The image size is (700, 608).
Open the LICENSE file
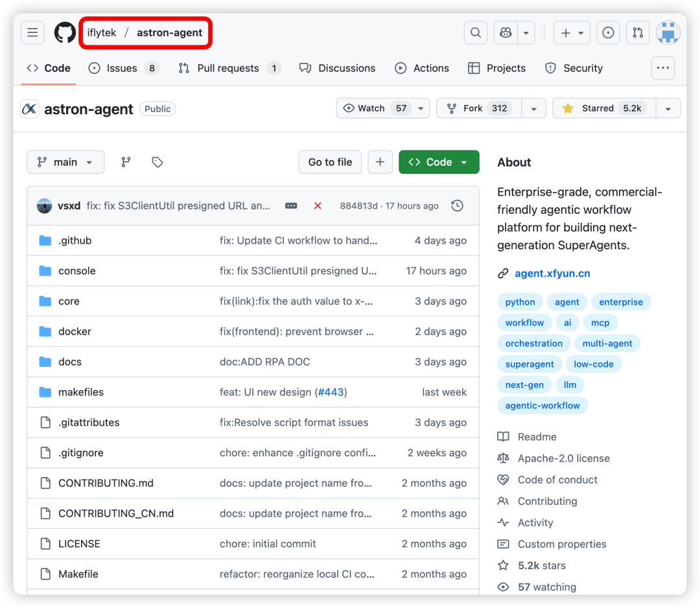click(x=79, y=544)
